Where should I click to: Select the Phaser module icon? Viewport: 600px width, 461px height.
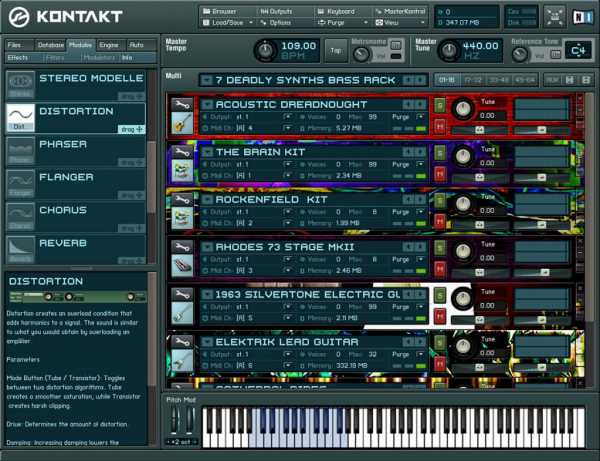tap(20, 150)
